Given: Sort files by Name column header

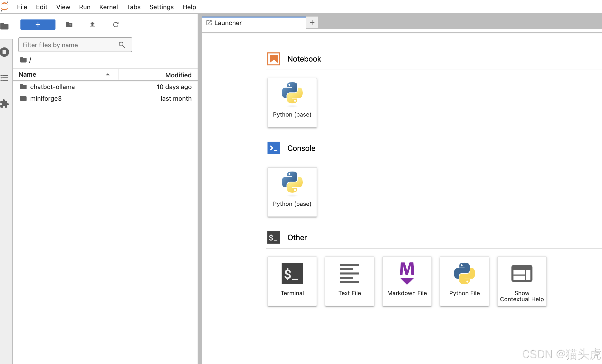Looking at the screenshot, I should coord(27,74).
